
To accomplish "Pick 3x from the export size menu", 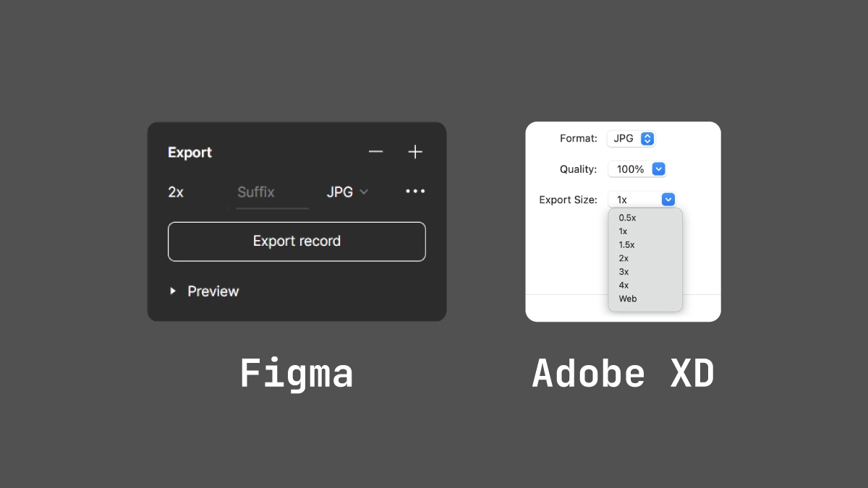I will coord(624,272).
